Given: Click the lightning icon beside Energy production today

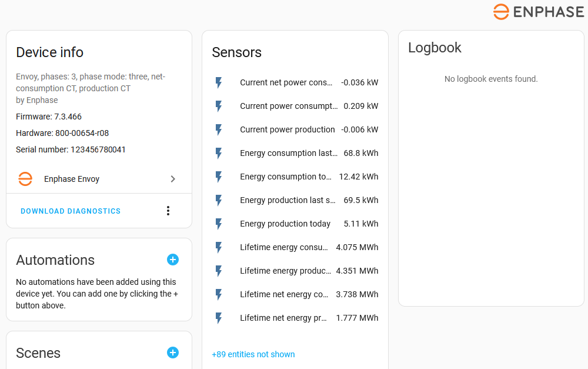Looking at the screenshot, I should (x=219, y=224).
